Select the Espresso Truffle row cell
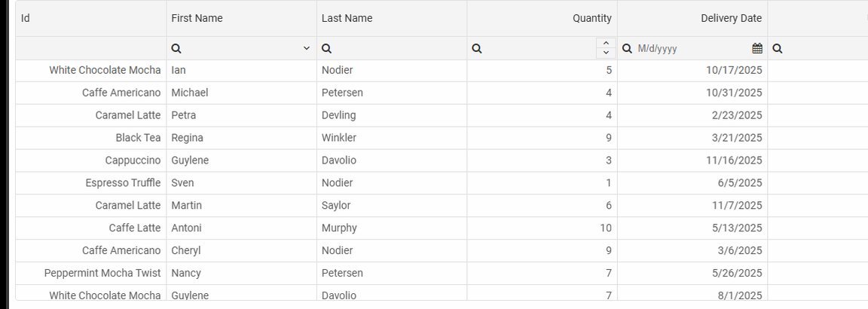This screenshot has height=309, width=868. click(x=90, y=182)
